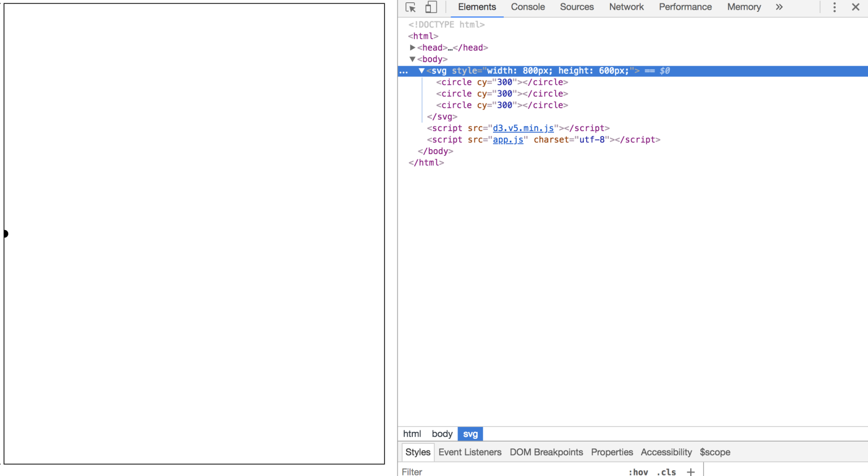
Task: Click the black circle in the SVG canvas
Action: [6, 234]
